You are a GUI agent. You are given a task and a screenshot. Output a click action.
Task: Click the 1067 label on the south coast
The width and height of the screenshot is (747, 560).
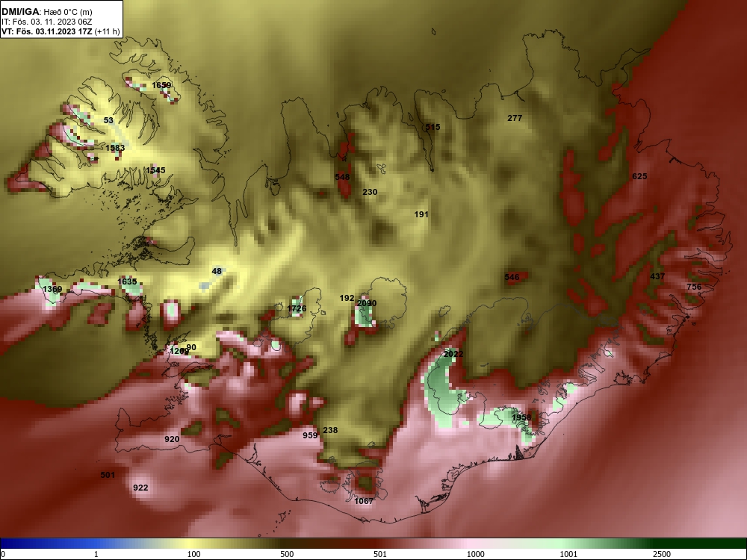(364, 500)
